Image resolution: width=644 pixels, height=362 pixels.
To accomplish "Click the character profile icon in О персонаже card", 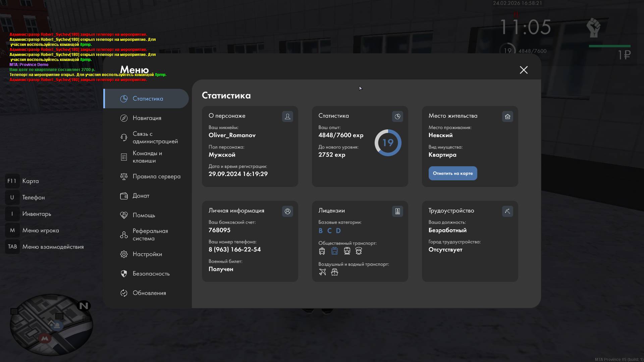I will coord(287,116).
